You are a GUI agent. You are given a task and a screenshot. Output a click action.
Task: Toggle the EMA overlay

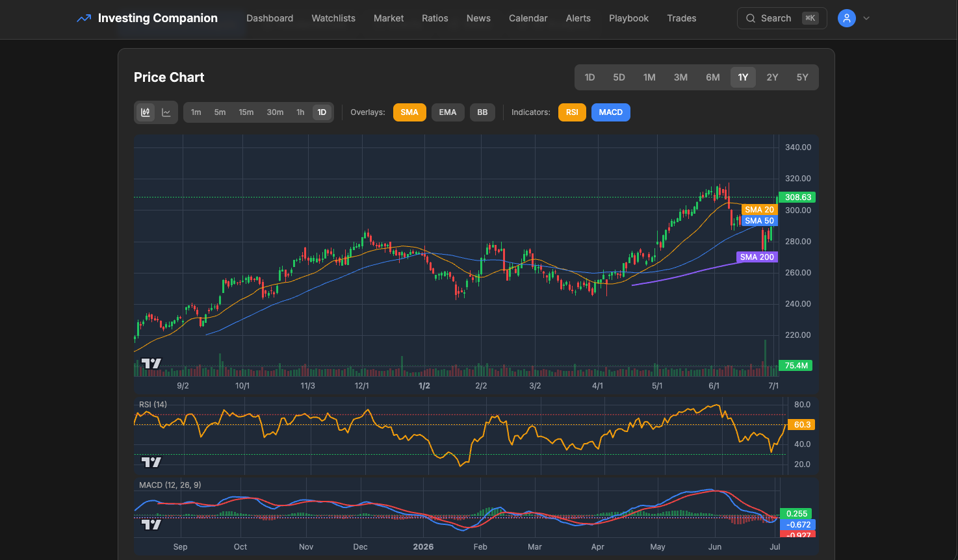pos(448,112)
